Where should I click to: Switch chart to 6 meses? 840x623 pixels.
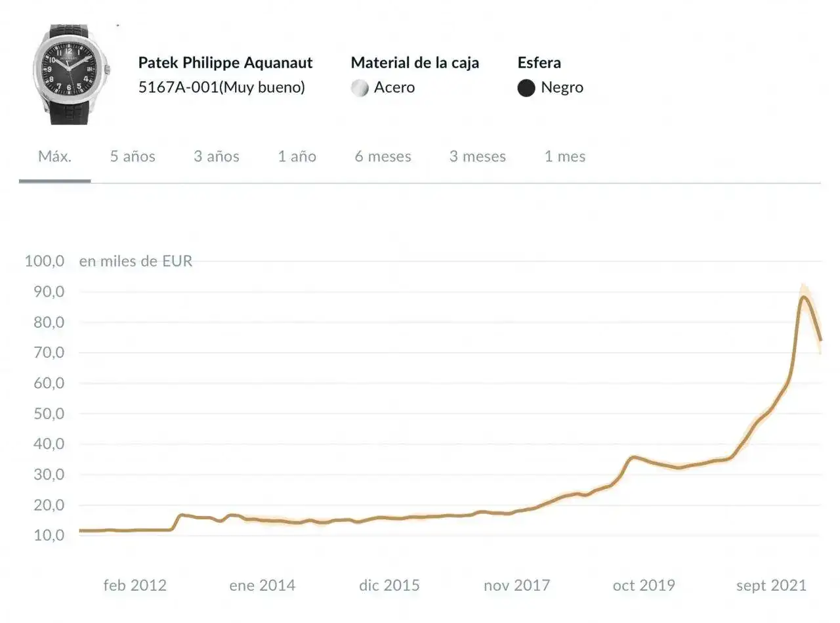point(383,157)
